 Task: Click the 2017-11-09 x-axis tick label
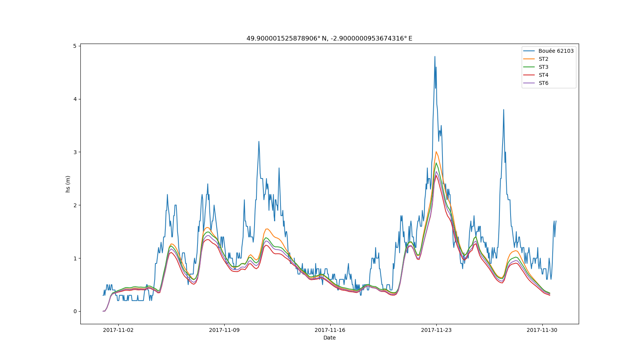coord(224,330)
